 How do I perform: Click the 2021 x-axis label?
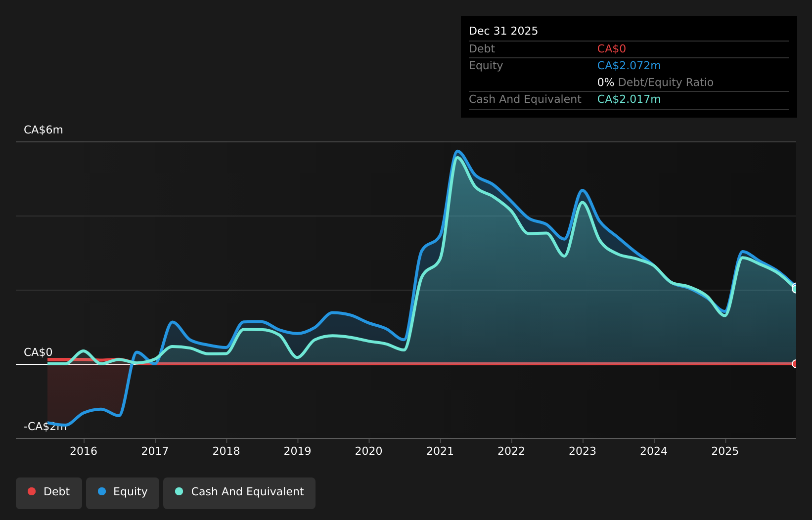point(440,451)
